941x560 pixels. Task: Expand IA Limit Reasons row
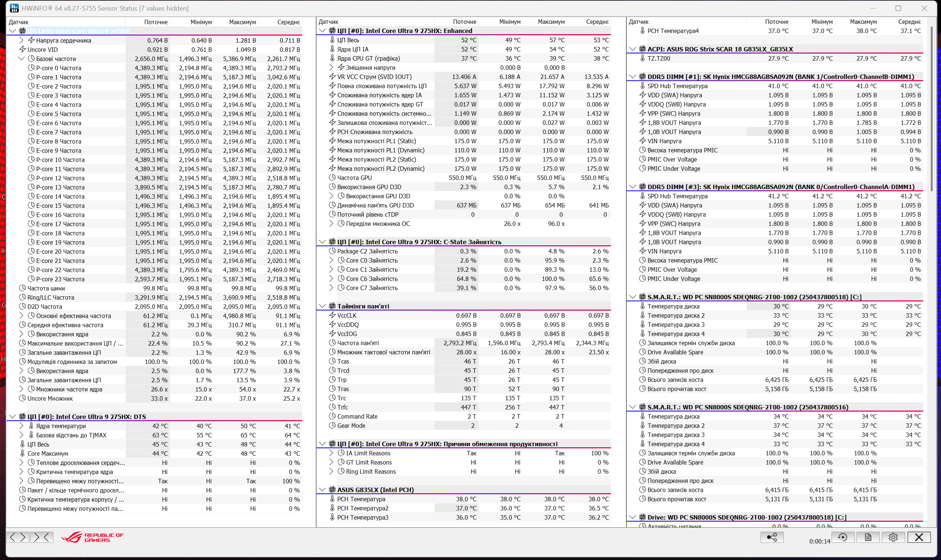[331, 453]
